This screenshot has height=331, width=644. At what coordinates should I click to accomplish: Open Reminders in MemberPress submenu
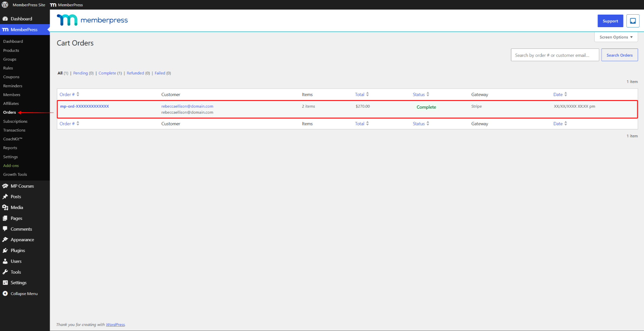[x=13, y=86]
